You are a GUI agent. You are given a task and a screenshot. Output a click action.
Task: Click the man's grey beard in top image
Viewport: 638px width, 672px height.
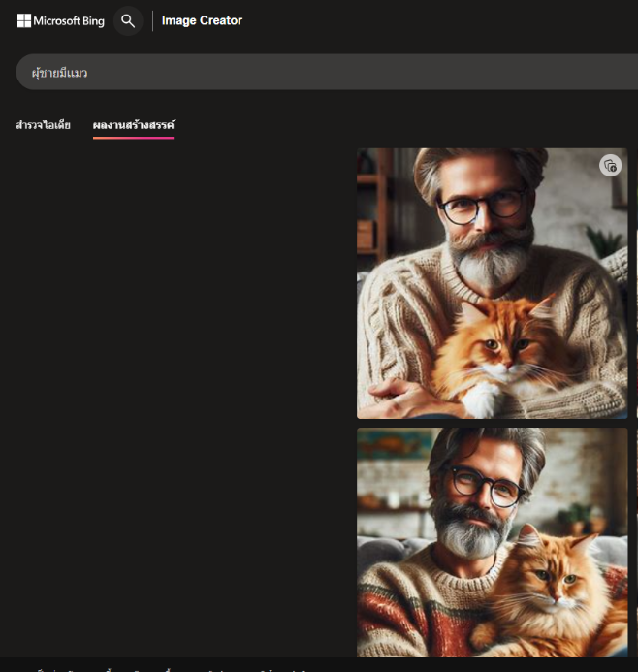(x=490, y=257)
